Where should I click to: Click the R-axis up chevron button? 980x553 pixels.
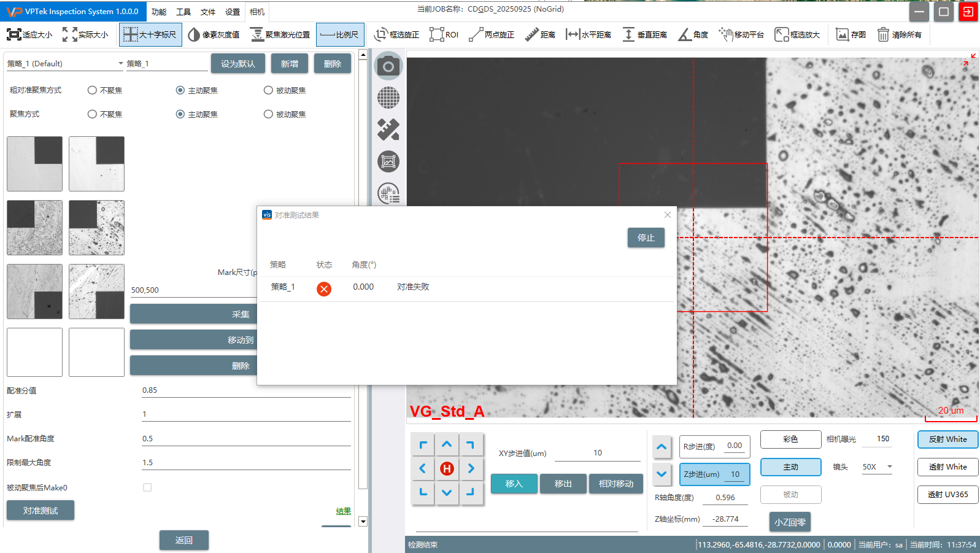[x=661, y=447]
